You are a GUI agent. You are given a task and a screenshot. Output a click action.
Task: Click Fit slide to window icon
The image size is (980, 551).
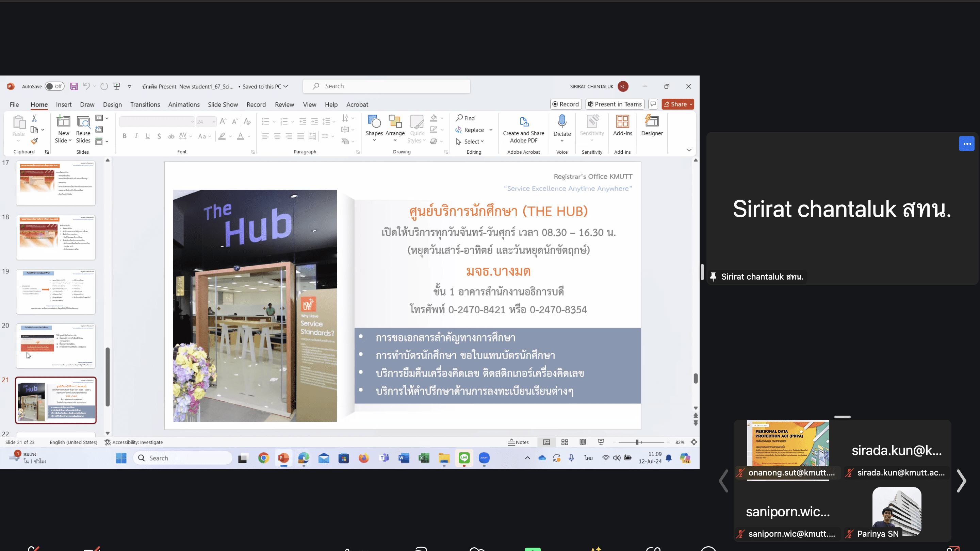[x=693, y=442]
